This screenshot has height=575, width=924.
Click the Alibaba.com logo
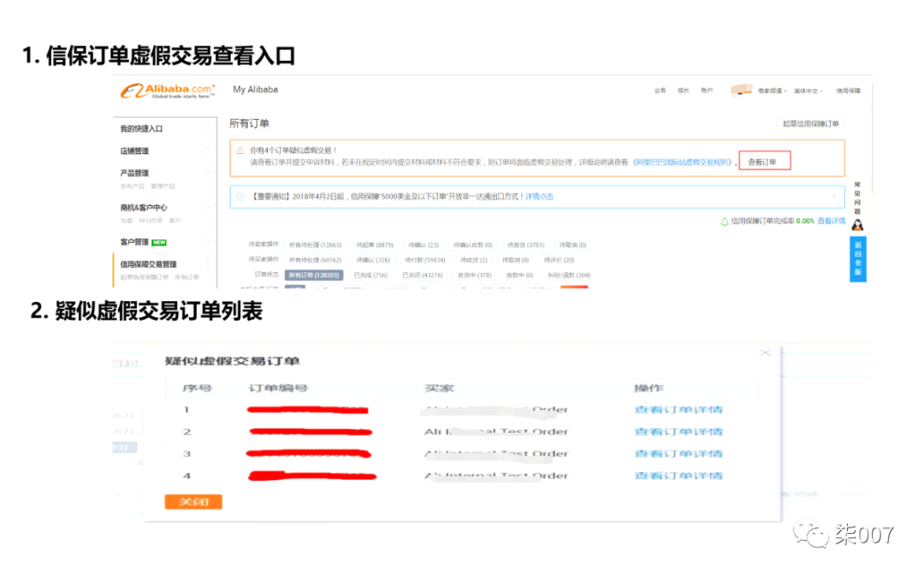[165, 91]
